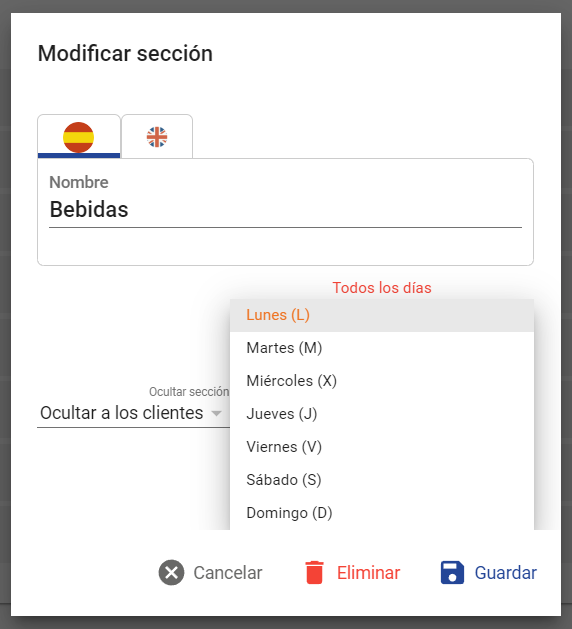This screenshot has width=572, height=629.
Task: Click the Modificar sección dialog title
Action: [125, 54]
